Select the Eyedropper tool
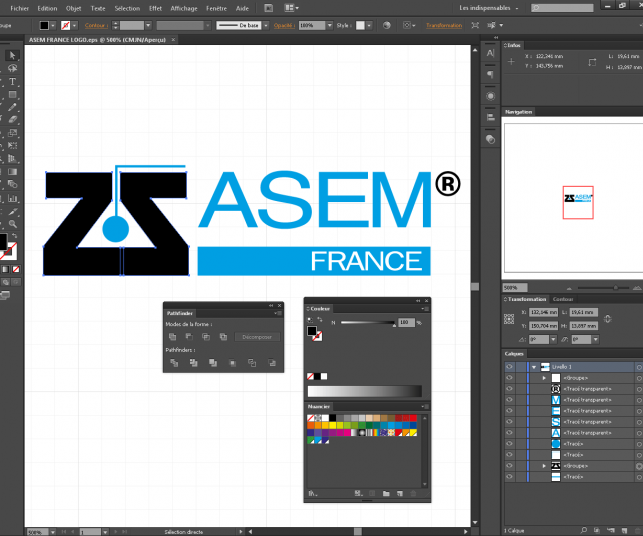This screenshot has width=643, height=536. pos(12,212)
